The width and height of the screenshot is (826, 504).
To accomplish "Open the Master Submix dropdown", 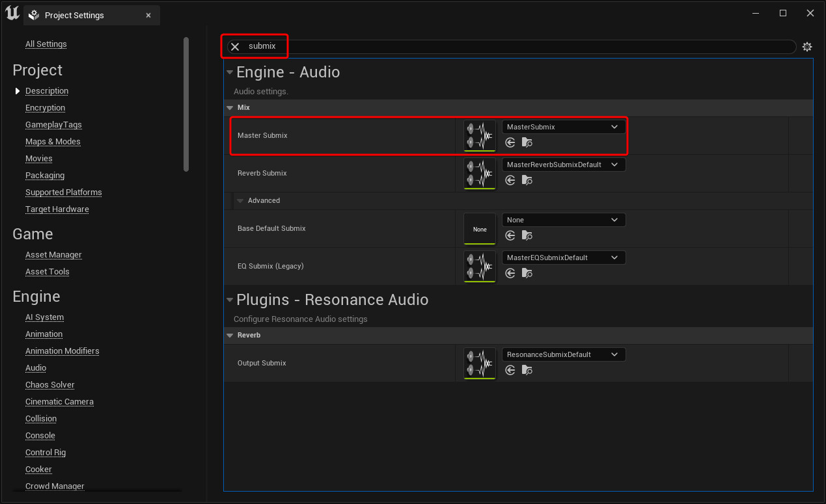I will [563, 126].
